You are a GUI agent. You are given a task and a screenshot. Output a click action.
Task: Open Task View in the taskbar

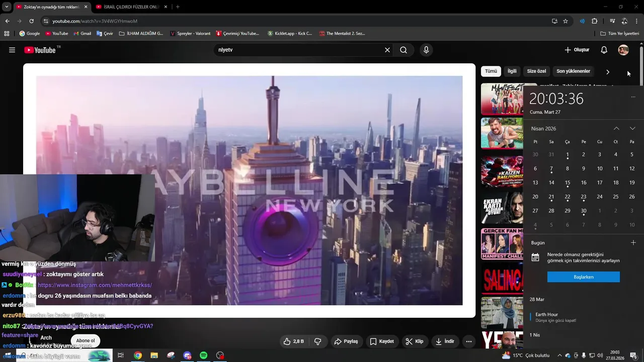coord(121,355)
